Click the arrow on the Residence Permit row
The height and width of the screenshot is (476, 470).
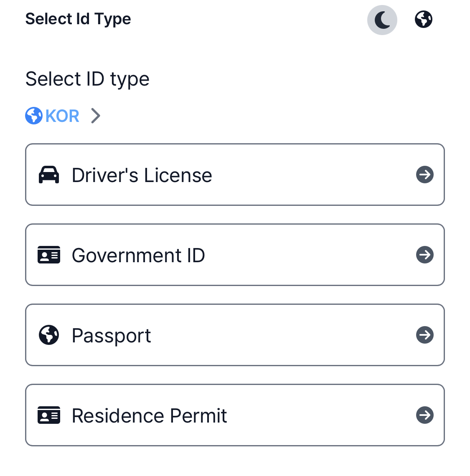click(x=425, y=415)
